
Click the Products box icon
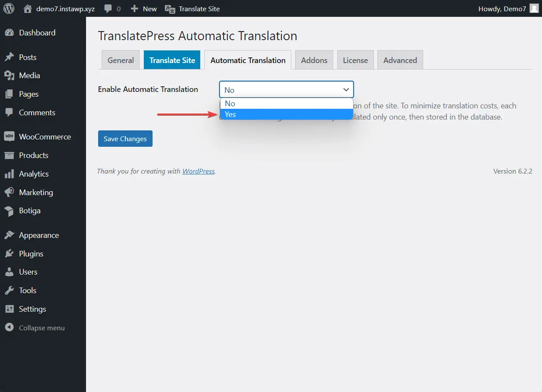click(x=9, y=155)
